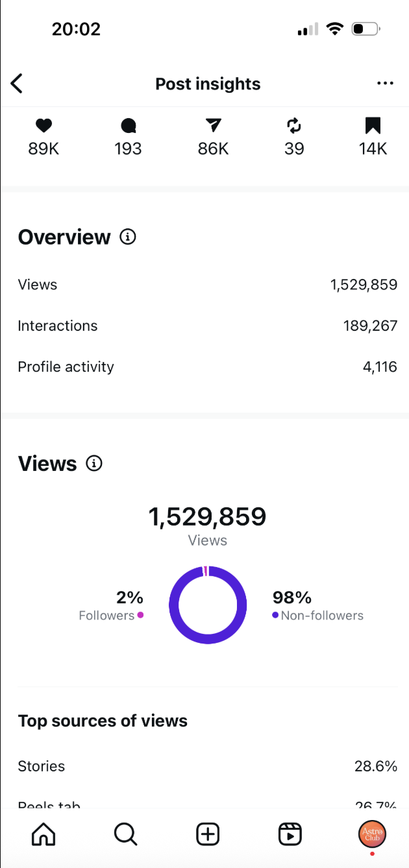Tap the paper plane shares icon

(x=213, y=126)
